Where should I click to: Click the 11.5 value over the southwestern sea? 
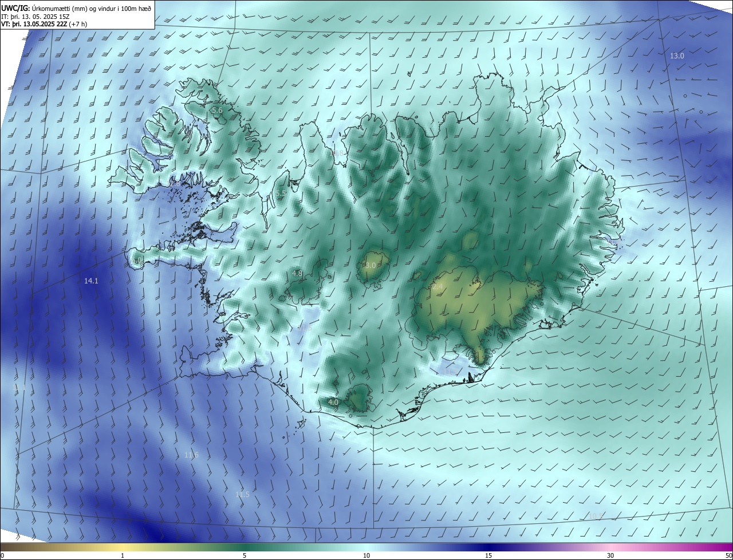242,494
